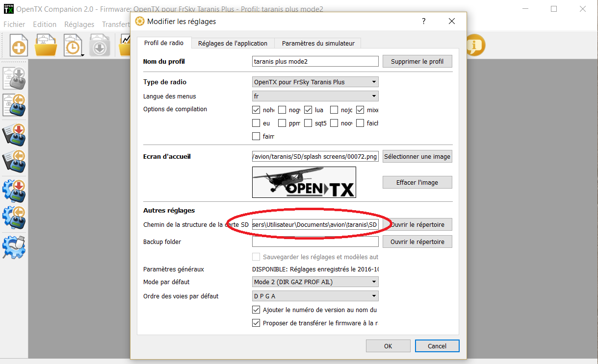Click 'DISPONIBLE: Réglages enregistrés' text

315,269
